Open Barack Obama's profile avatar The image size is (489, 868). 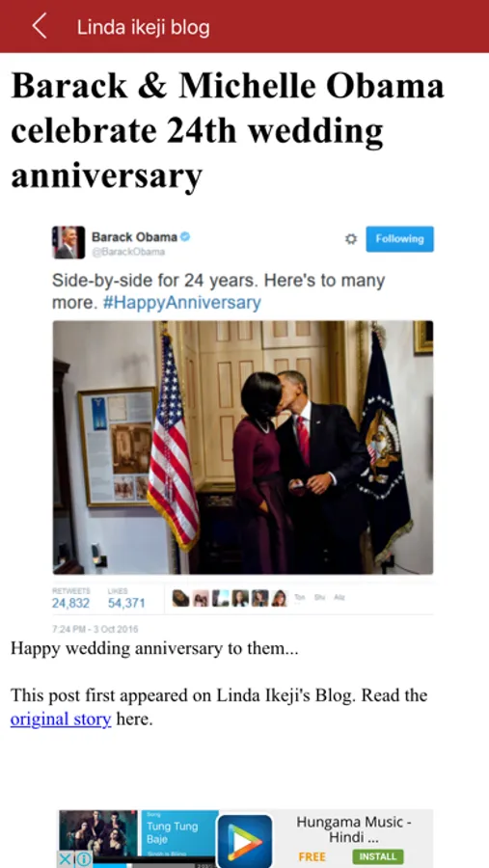click(x=68, y=242)
